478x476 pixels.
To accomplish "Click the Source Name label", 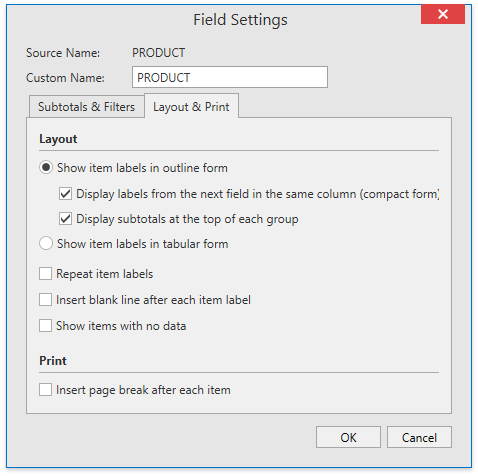I will pyautogui.click(x=63, y=53).
